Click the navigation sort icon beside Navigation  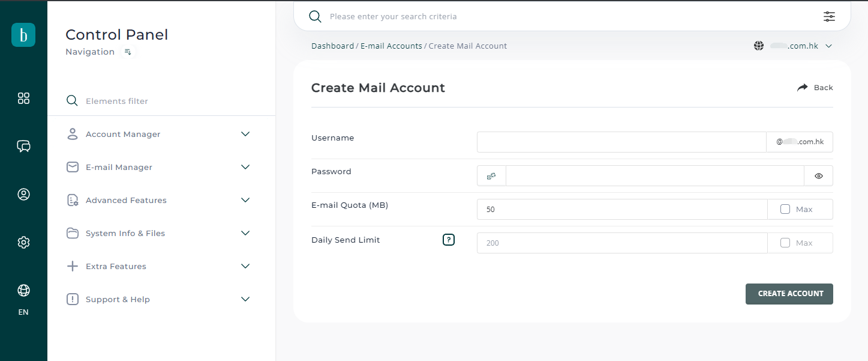click(x=128, y=52)
